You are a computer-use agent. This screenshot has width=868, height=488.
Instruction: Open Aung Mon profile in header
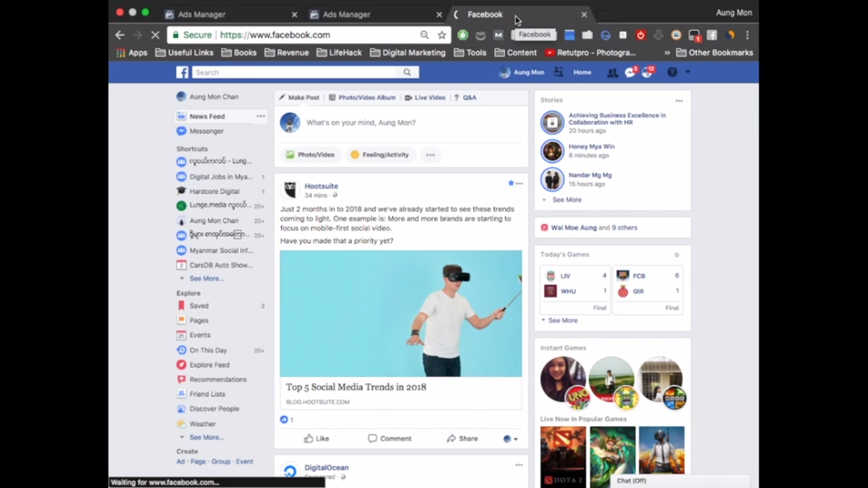pyautogui.click(x=522, y=72)
